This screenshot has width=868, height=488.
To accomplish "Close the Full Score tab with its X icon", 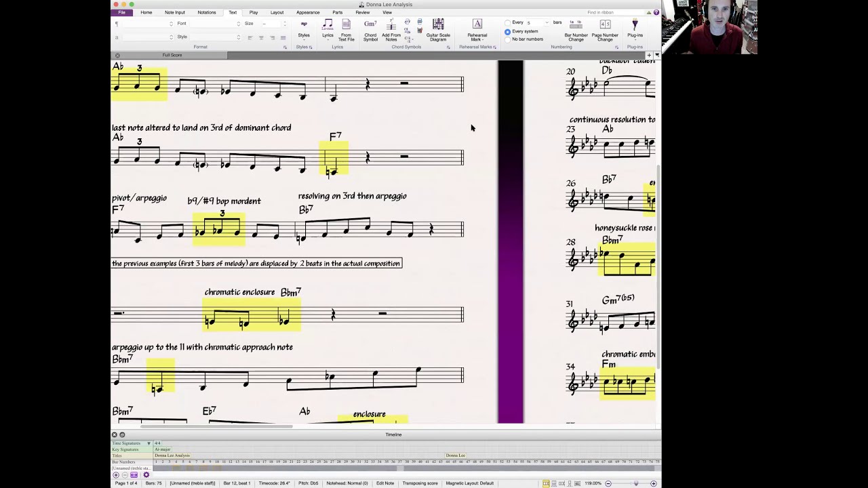I will pyautogui.click(x=117, y=55).
